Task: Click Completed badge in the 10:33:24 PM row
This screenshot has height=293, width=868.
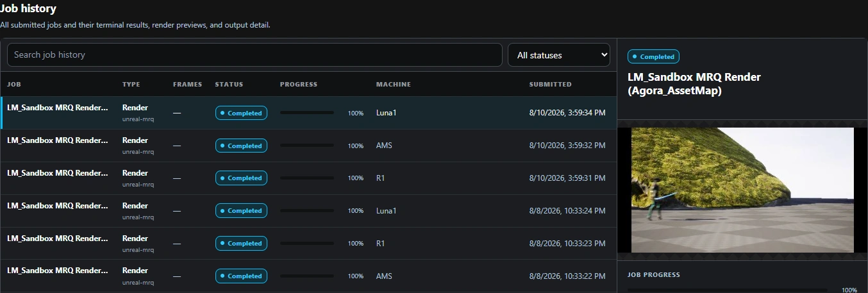Action: point(241,210)
